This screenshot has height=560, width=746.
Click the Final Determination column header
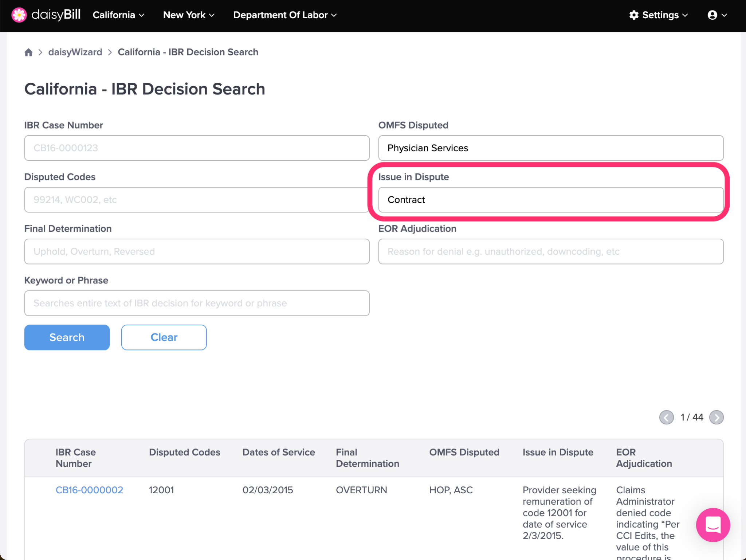[368, 458]
